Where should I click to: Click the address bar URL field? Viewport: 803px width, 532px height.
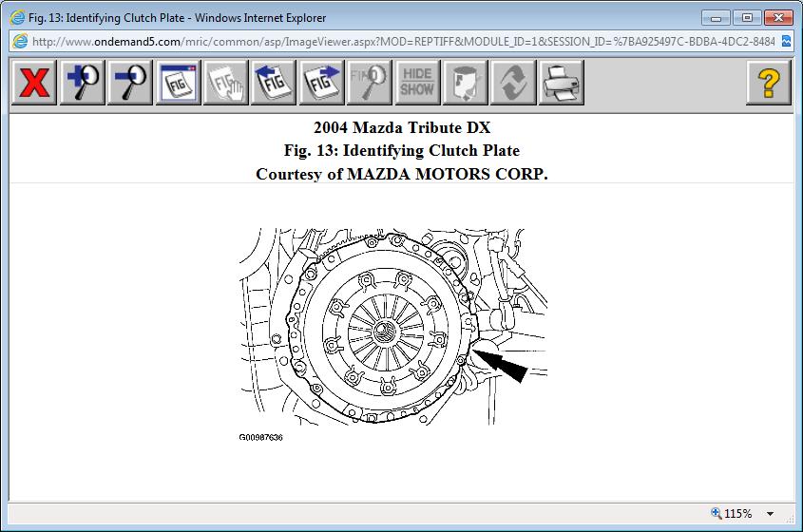click(x=404, y=42)
